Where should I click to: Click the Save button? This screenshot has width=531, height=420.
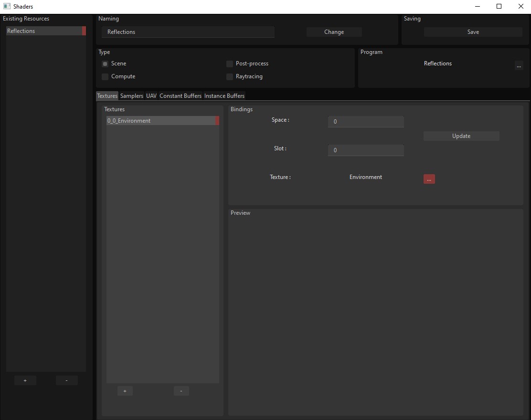(473, 32)
